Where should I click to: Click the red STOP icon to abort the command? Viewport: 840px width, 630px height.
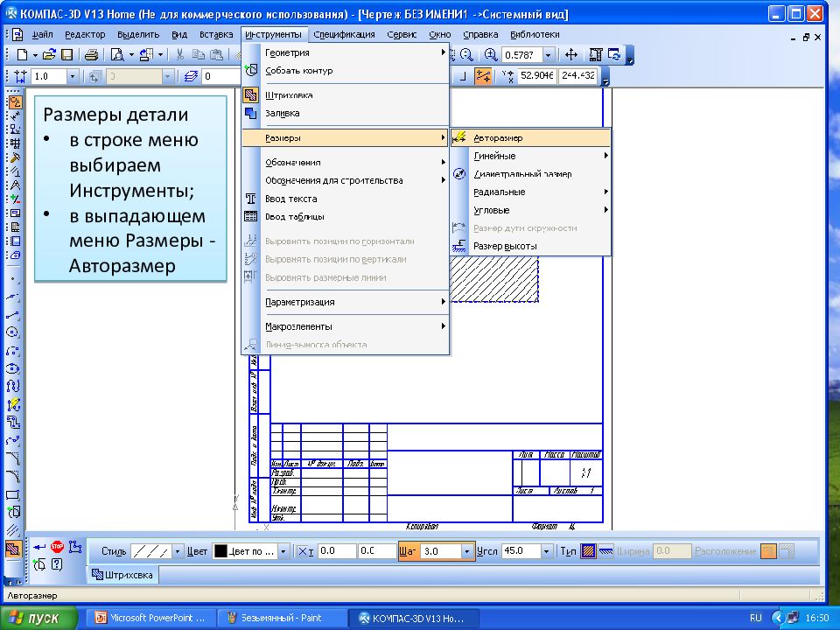(57, 547)
